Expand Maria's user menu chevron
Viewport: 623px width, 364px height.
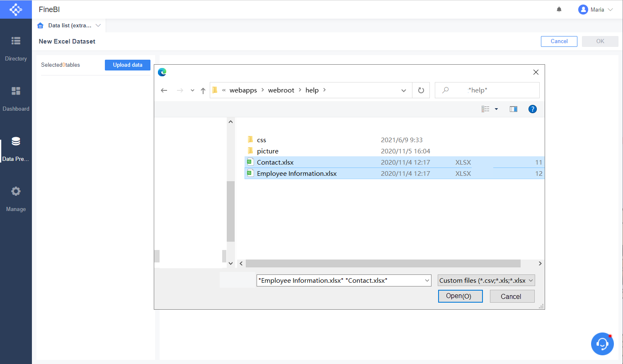pyautogui.click(x=610, y=10)
